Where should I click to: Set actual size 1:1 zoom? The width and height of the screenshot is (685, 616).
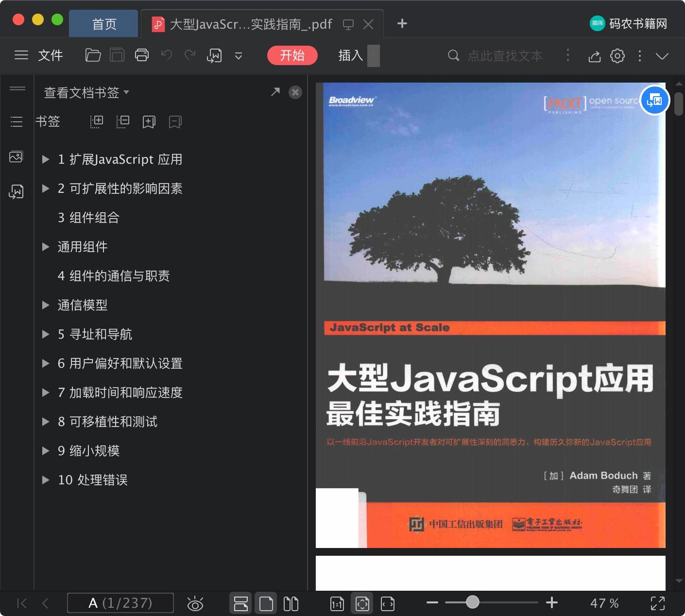pos(337,604)
